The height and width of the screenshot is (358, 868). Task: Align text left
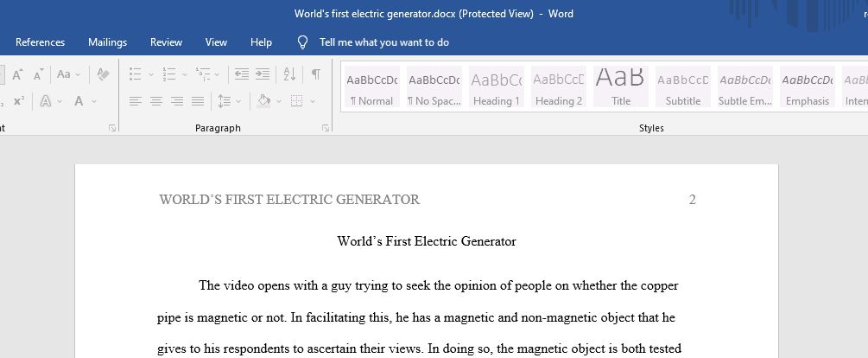(x=135, y=101)
